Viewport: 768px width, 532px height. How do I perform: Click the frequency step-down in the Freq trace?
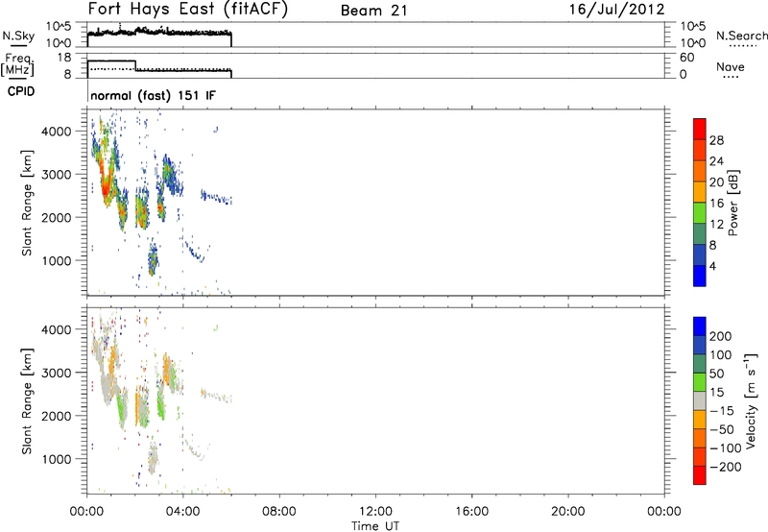pyautogui.click(x=135, y=65)
